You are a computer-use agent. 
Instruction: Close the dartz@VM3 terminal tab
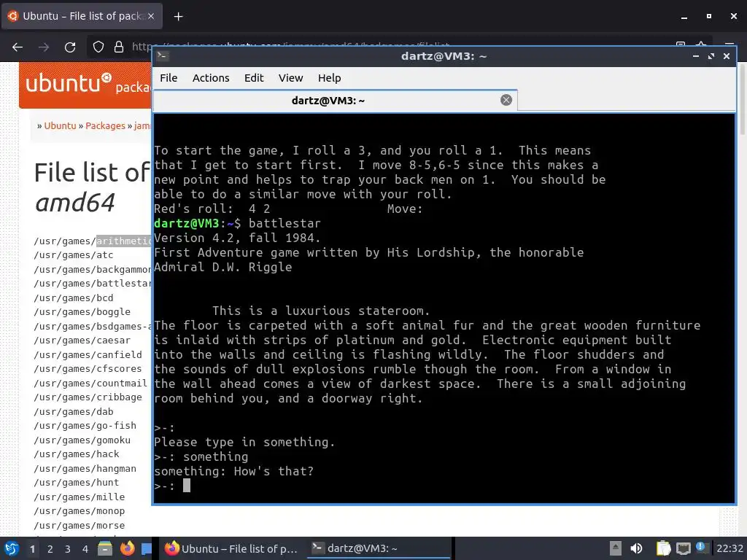click(x=506, y=100)
